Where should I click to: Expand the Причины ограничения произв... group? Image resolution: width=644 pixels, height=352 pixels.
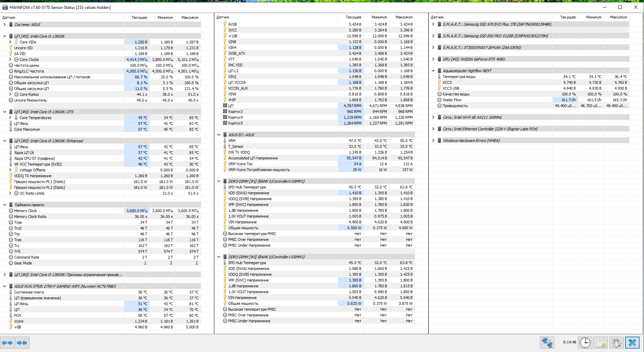(x=4, y=275)
